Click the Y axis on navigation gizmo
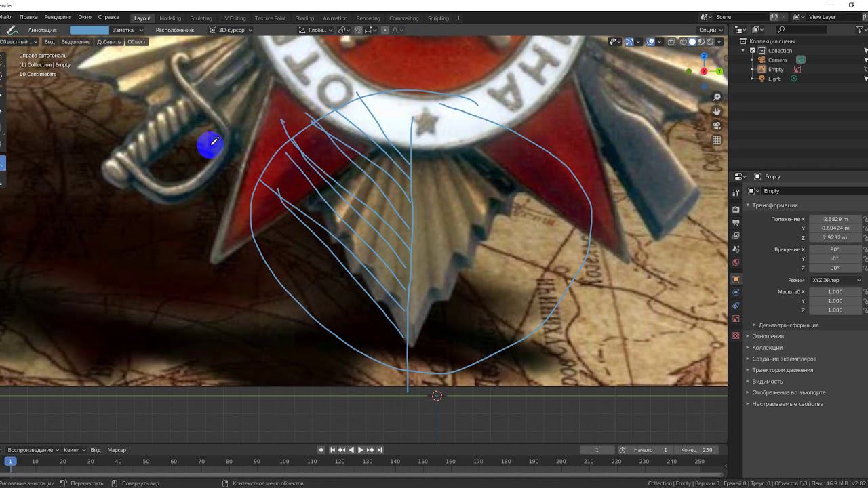868x488 pixels. [719, 71]
